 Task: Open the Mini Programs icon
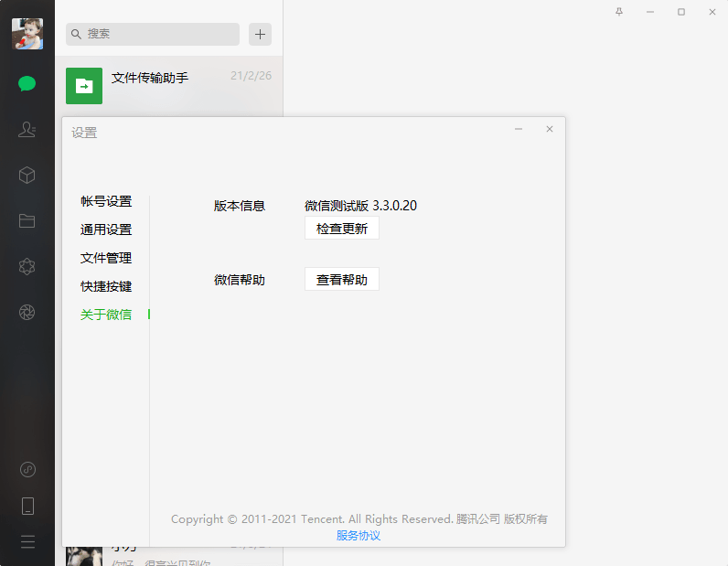tap(27, 470)
